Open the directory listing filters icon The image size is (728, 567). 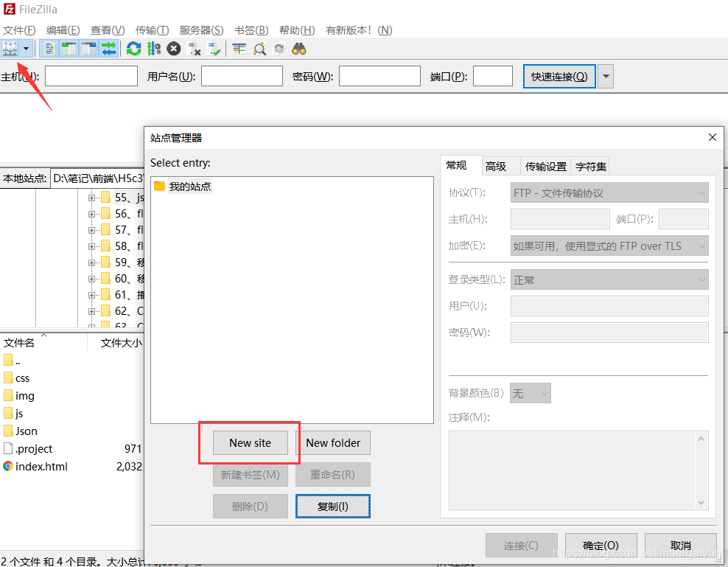pyautogui.click(x=239, y=49)
